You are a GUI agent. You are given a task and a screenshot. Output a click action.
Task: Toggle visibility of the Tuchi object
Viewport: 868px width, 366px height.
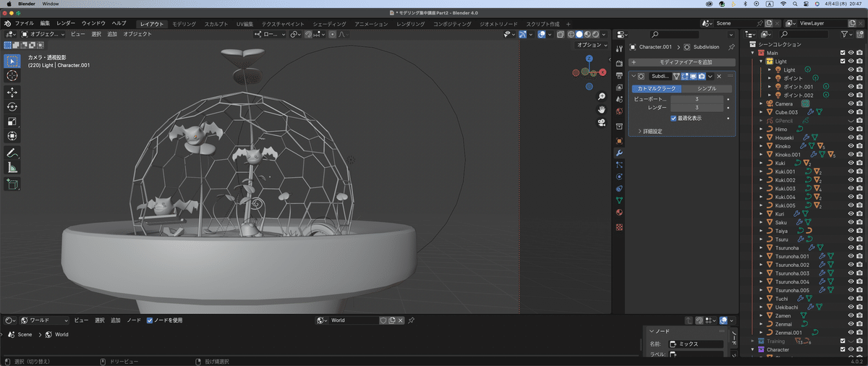(x=851, y=299)
